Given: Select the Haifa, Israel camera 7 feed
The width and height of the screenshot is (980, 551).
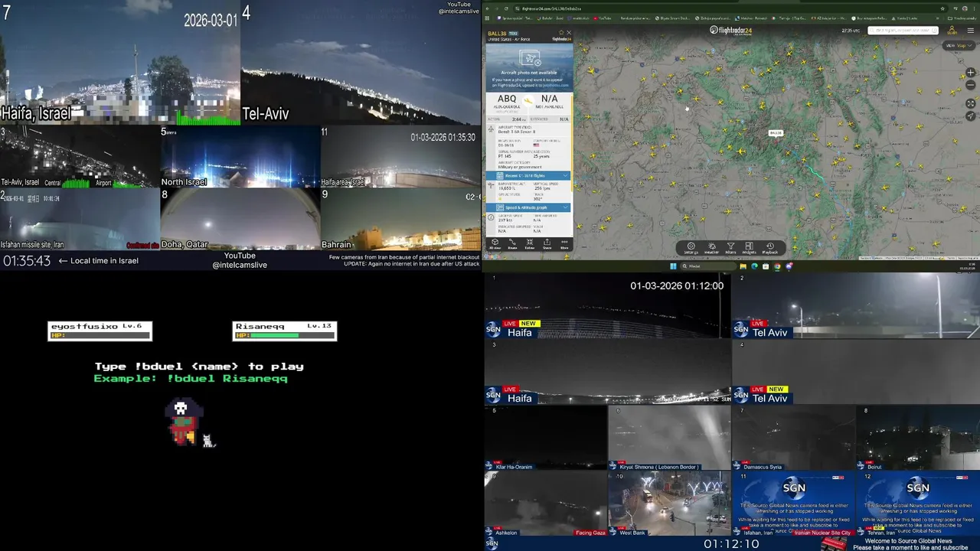Looking at the screenshot, I should (120, 62).
